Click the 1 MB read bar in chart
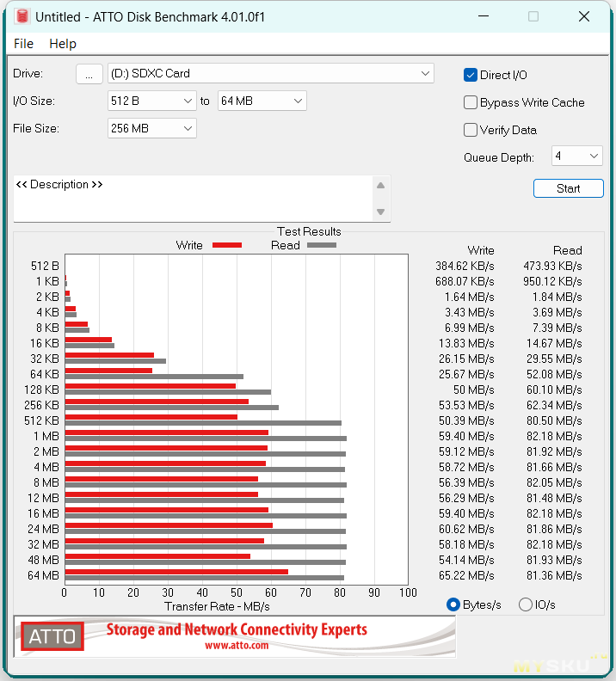This screenshot has width=616, height=681. click(206, 439)
